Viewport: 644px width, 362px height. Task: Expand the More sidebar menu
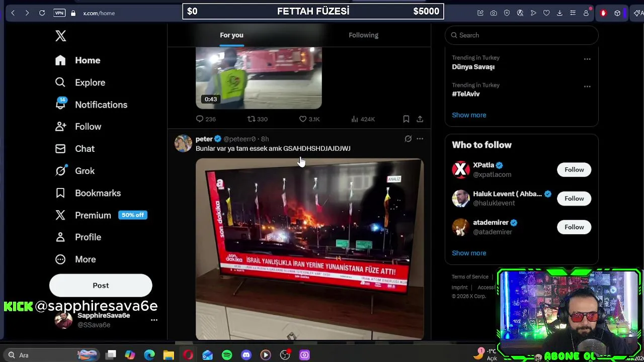click(x=75, y=259)
